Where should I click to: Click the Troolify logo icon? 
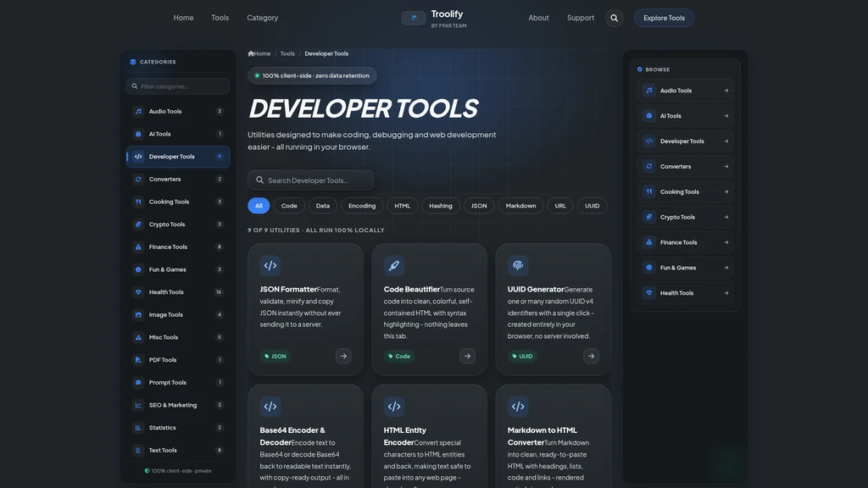(414, 18)
